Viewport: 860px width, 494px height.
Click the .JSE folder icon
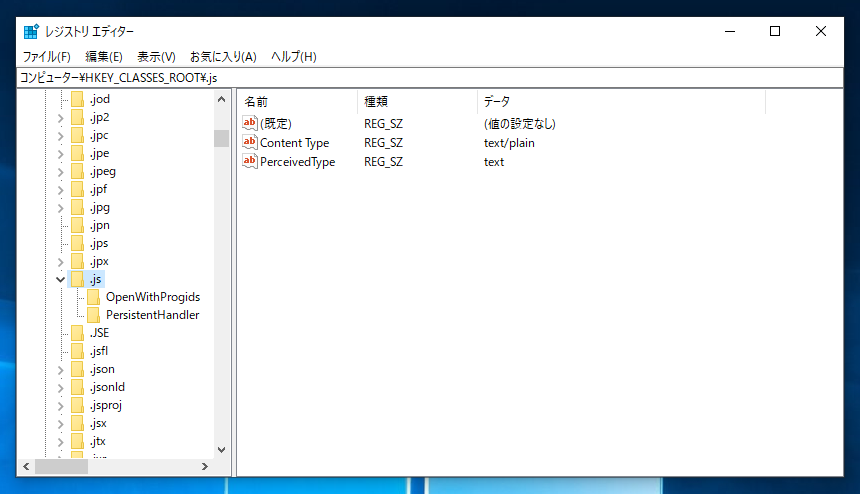tap(77, 333)
